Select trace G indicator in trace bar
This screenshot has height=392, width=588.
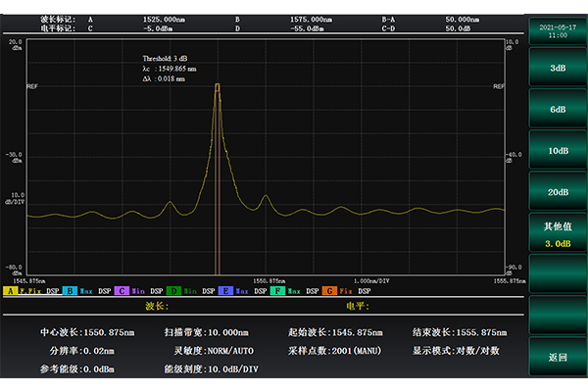(328, 291)
